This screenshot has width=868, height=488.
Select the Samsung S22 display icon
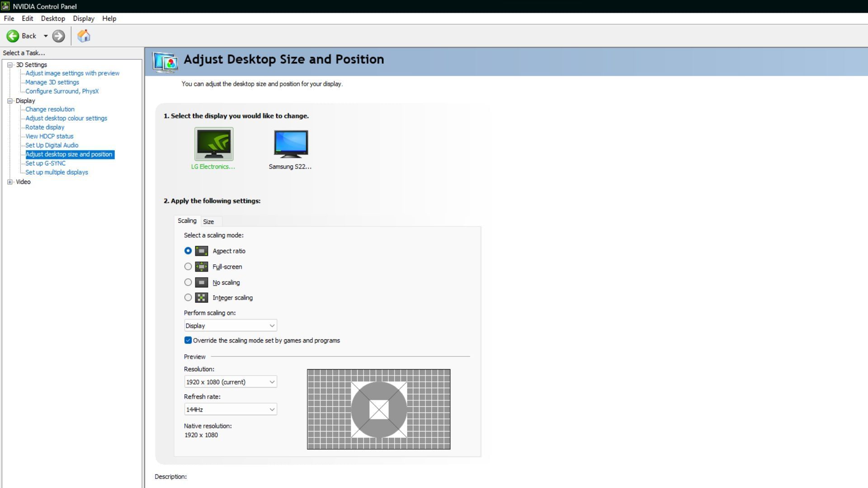pos(290,144)
